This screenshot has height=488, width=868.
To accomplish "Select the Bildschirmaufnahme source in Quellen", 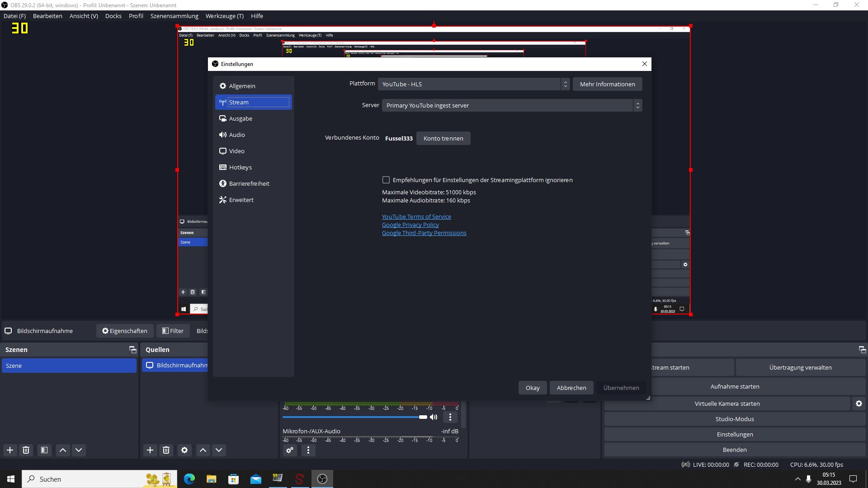I will tap(175, 365).
